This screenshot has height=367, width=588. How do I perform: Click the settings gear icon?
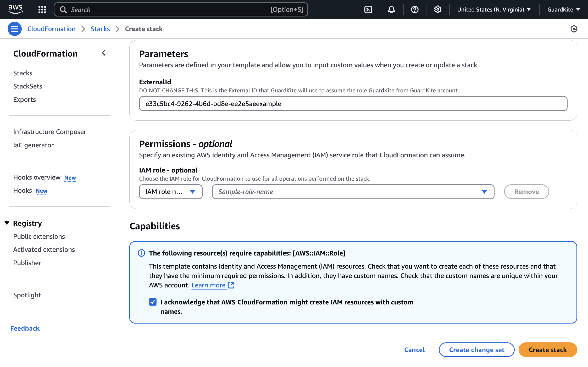(x=437, y=9)
